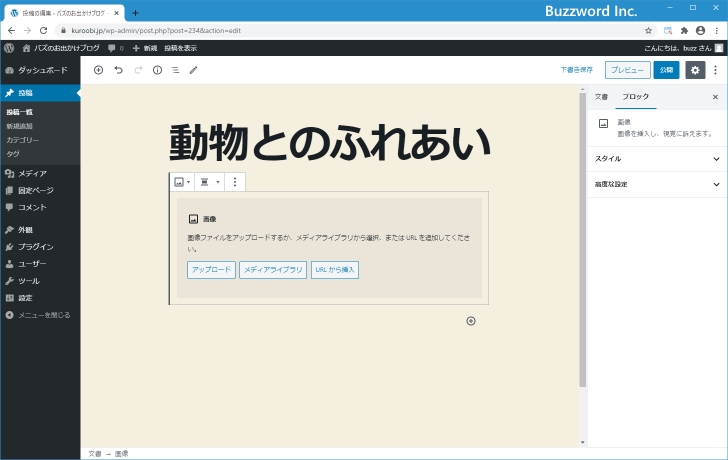The height and width of the screenshot is (460, 728).
Task: Click 文書 in the bottom breadcrumb
Action: click(x=95, y=454)
